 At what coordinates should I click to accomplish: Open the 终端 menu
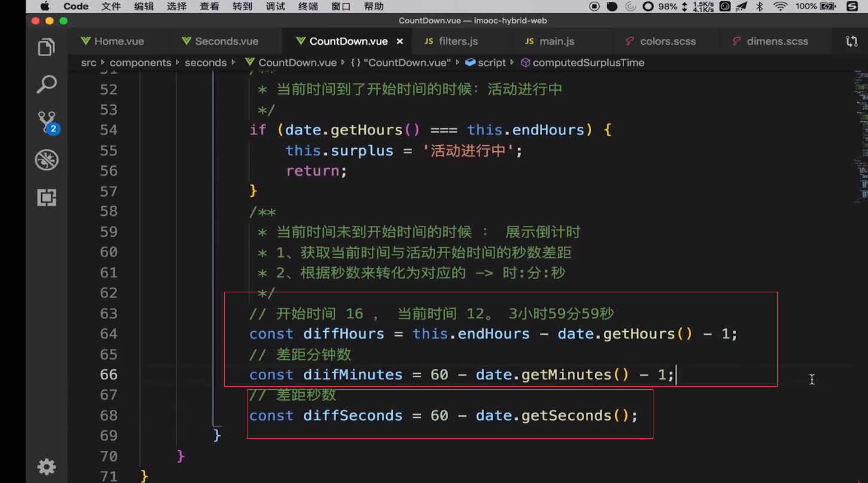click(308, 7)
